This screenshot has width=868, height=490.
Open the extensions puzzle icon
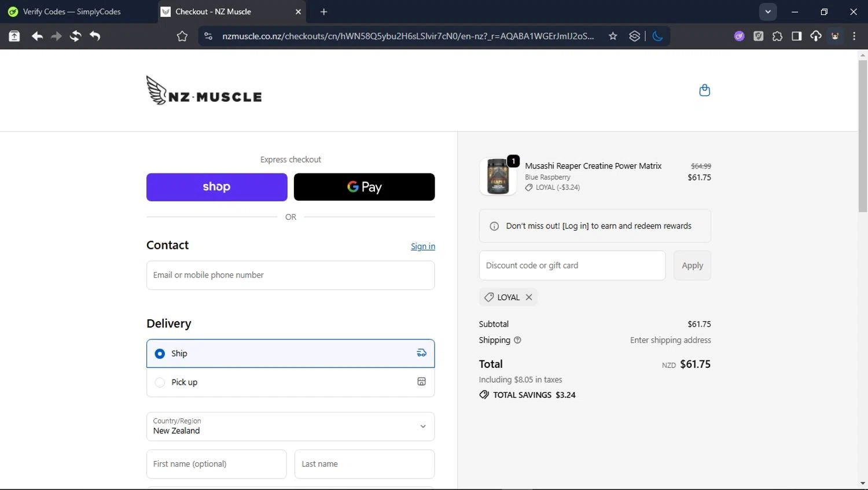pyautogui.click(x=777, y=36)
